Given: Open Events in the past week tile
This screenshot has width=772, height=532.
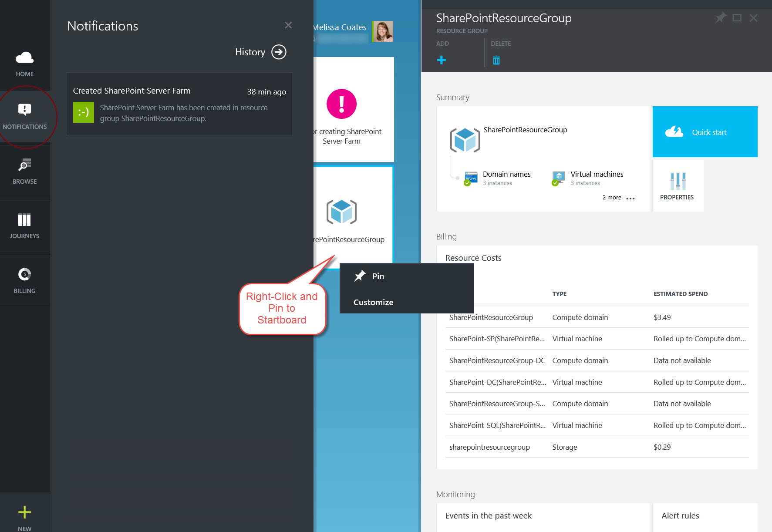Looking at the screenshot, I should pyautogui.click(x=543, y=518).
